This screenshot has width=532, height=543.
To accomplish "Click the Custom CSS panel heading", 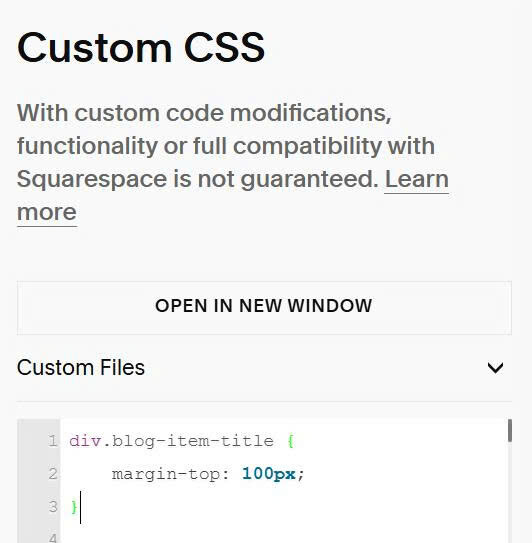I will tap(141, 47).
